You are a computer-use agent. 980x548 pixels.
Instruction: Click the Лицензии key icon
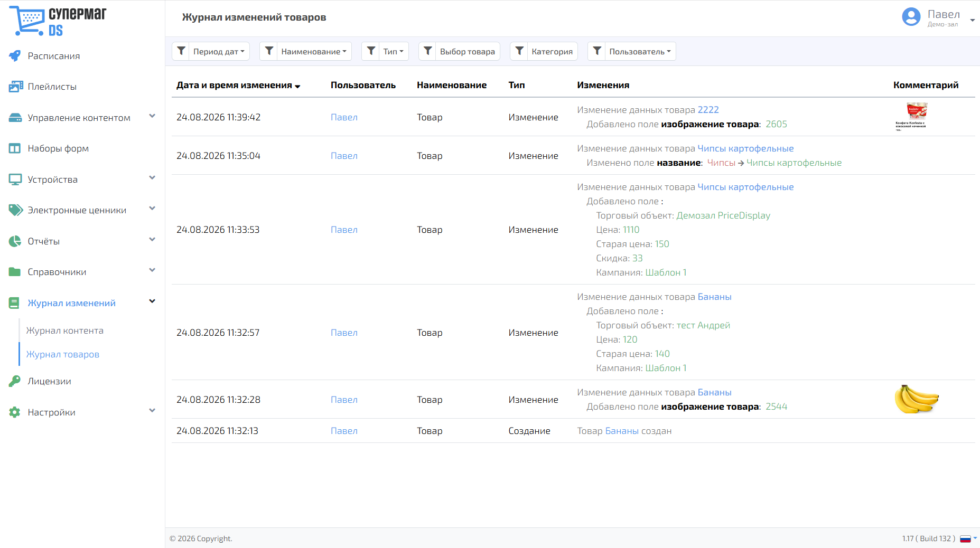point(15,381)
